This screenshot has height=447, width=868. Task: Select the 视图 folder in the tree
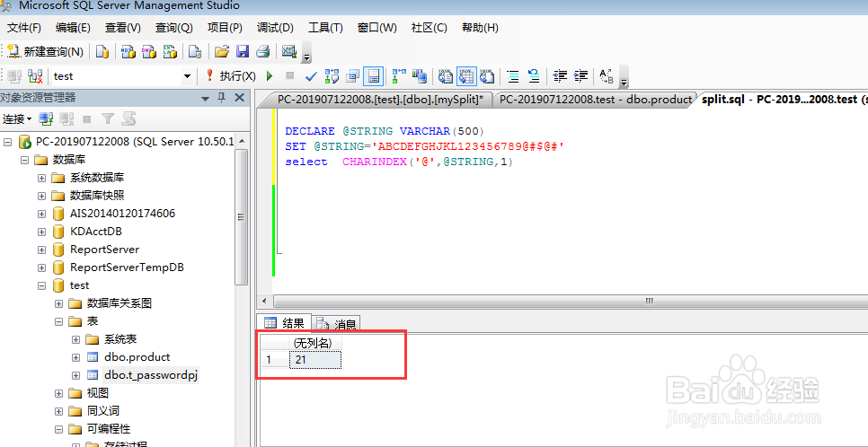[x=97, y=393]
